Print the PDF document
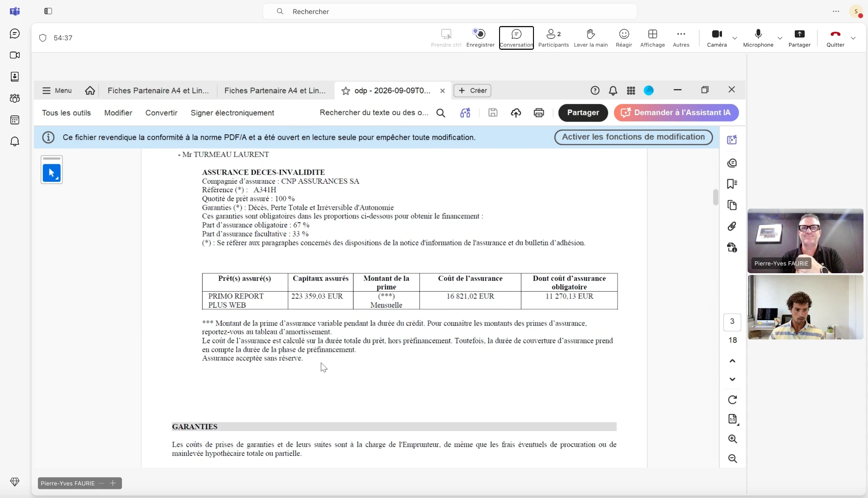This screenshot has height=498, width=868. 539,113
